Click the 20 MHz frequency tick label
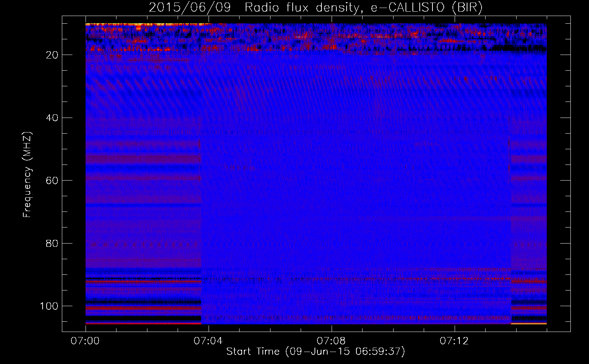The width and height of the screenshot is (589, 364). coord(52,55)
